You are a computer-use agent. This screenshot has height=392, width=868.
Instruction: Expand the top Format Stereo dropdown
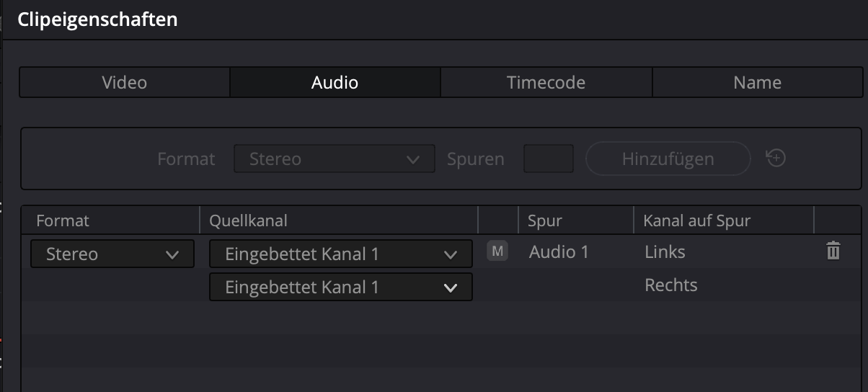click(x=335, y=159)
